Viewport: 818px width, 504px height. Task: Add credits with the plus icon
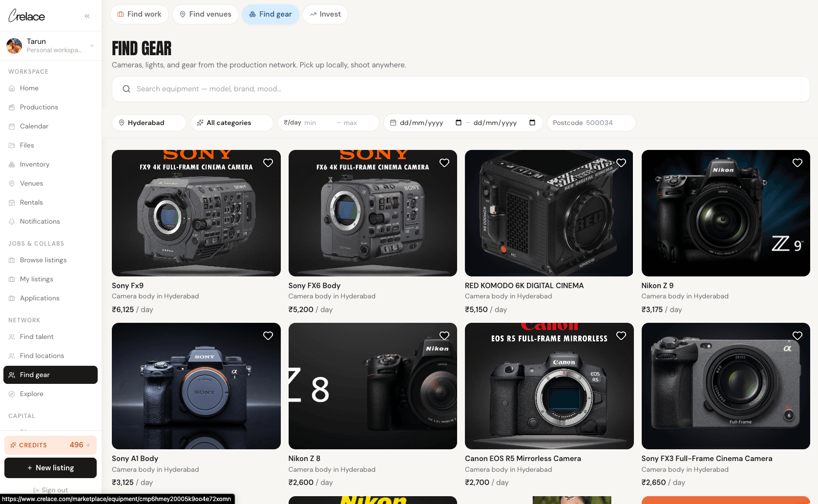click(x=88, y=445)
